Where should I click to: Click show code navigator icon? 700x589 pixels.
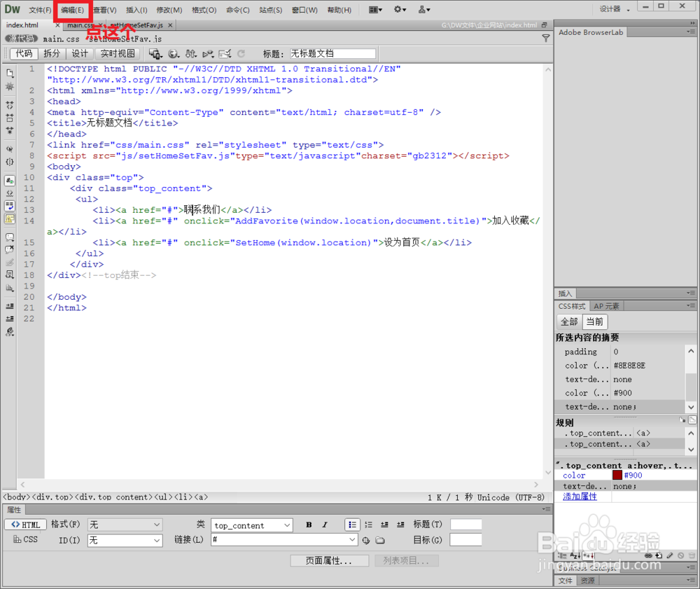click(x=10, y=87)
